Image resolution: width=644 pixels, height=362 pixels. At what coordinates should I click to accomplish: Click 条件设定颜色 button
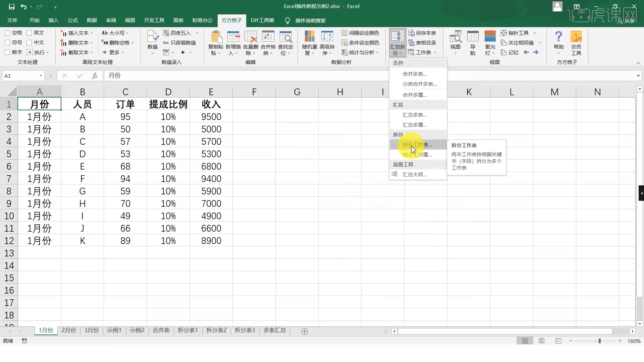click(360, 43)
